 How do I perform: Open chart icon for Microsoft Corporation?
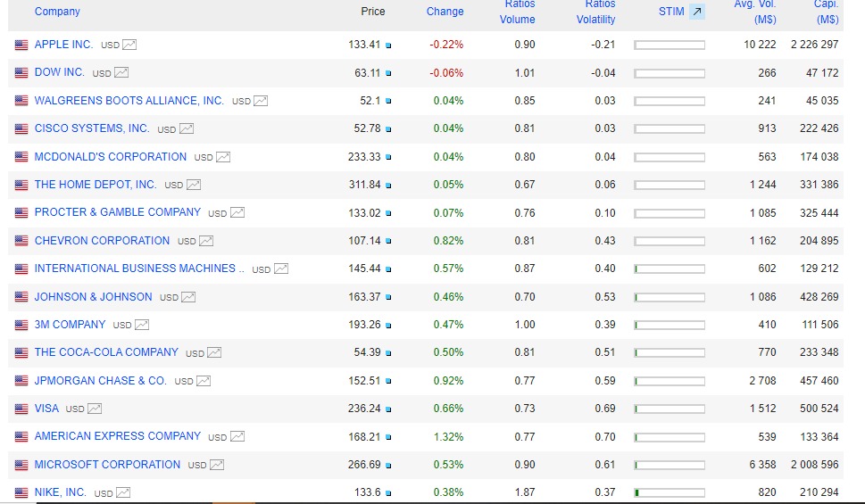coord(217,465)
